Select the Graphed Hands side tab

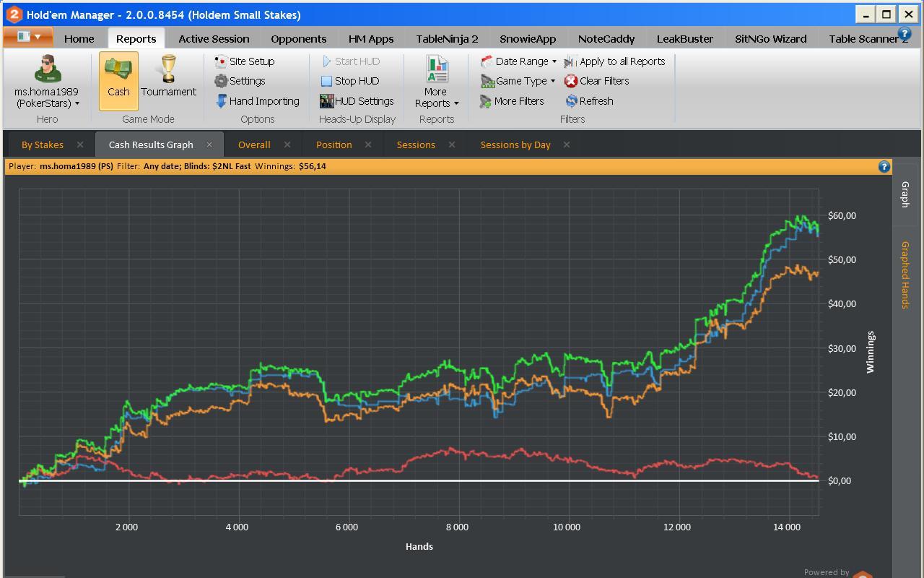(x=906, y=275)
